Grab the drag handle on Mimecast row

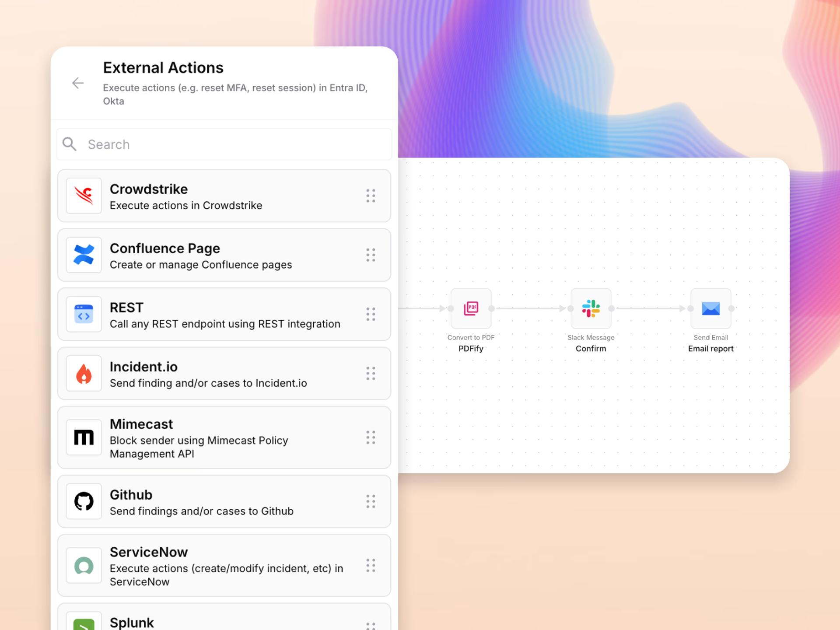tap(371, 437)
